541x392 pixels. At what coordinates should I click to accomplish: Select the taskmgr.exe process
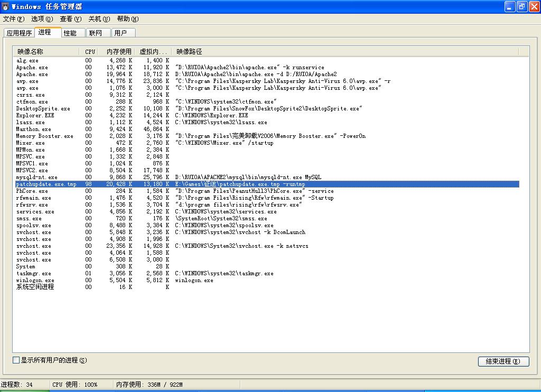[267, 273]
